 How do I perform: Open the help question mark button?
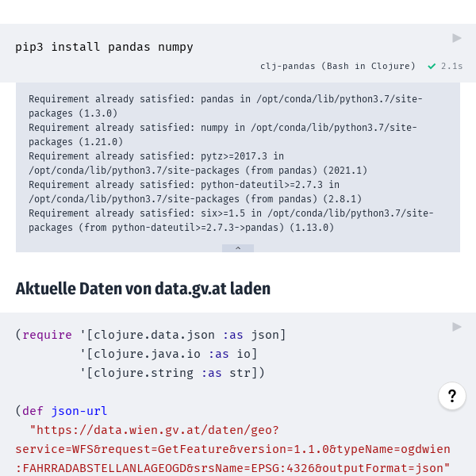(451, 396)
